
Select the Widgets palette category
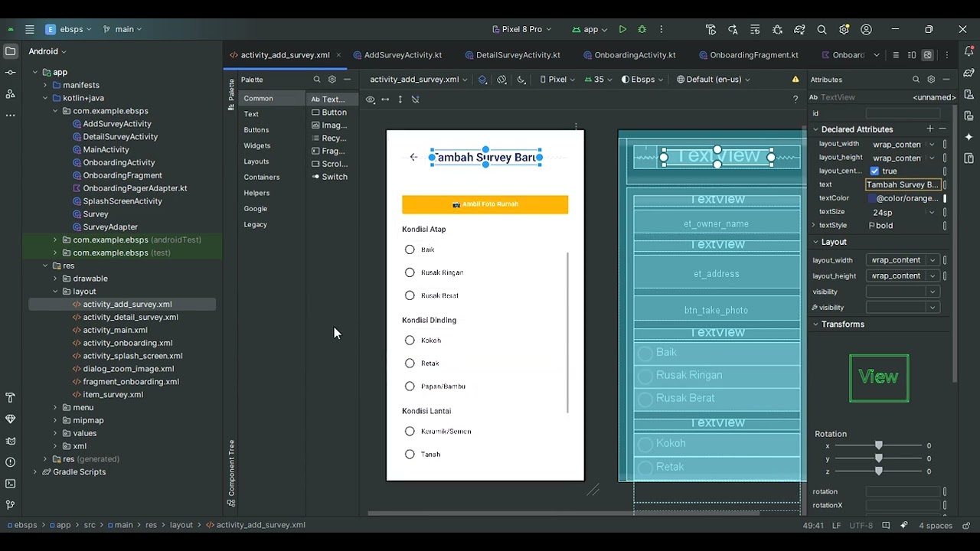click(x=257, y=145)
